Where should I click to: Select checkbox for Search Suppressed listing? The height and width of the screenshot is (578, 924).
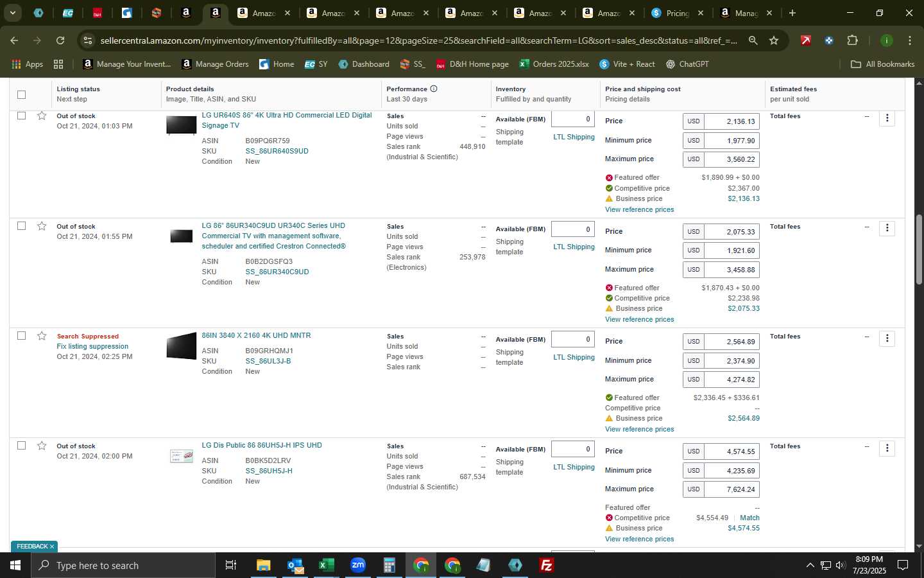point(21,336)
